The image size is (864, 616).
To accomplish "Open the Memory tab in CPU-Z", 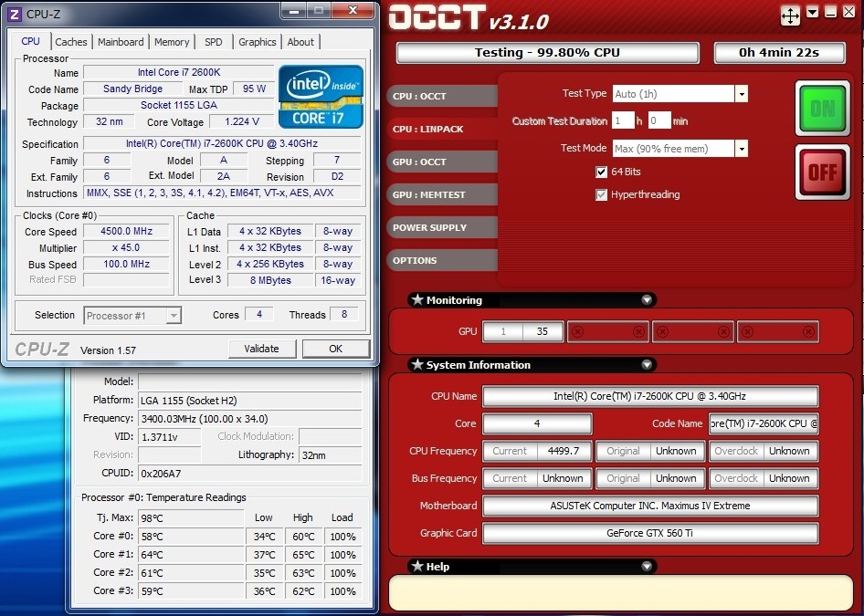I will point(172,42).
